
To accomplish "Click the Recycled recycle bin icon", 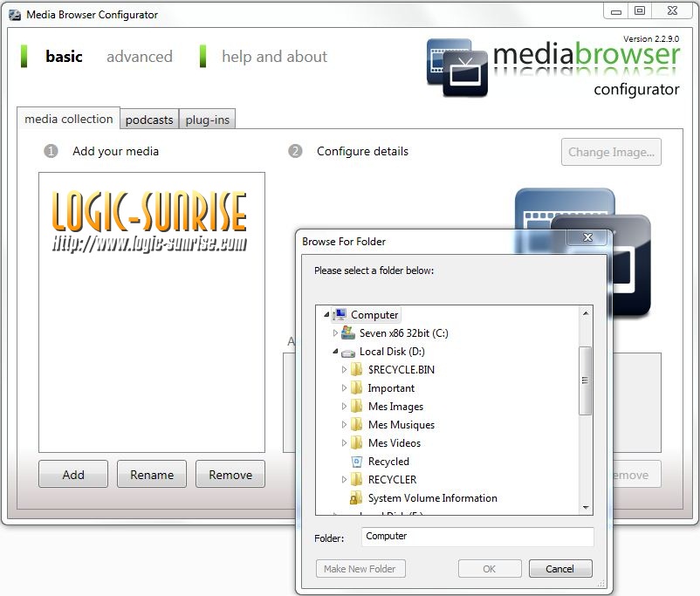I will pos(357,461).
